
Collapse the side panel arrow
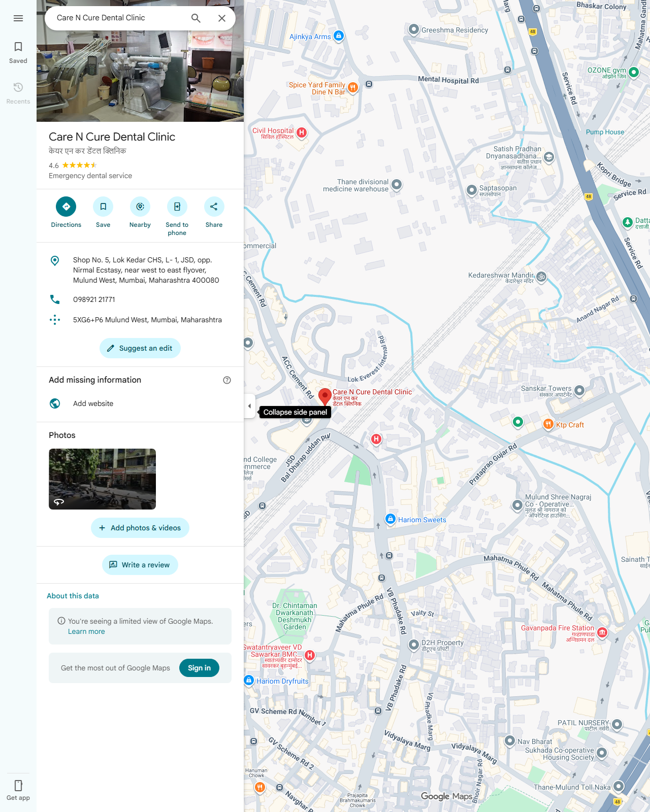[249, 406]
